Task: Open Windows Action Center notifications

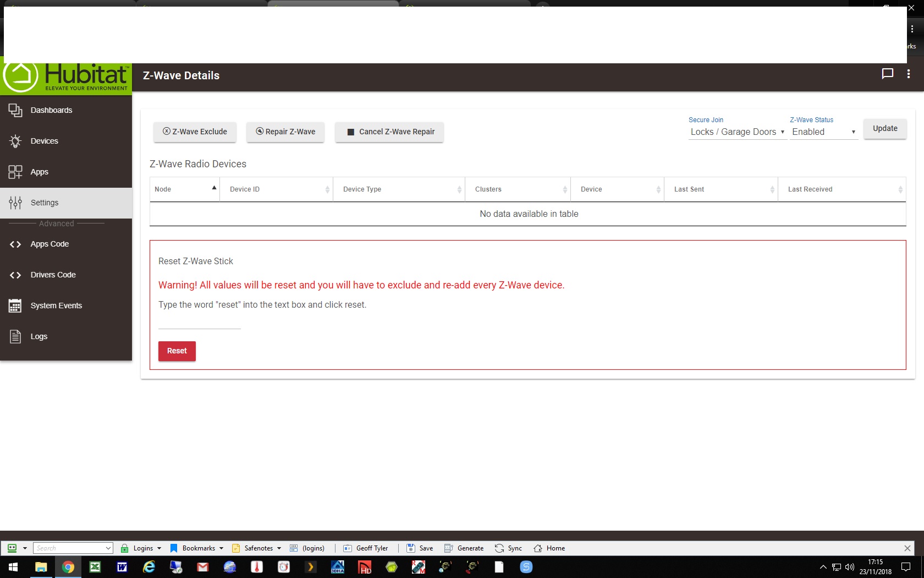Action: pos(906,567)
